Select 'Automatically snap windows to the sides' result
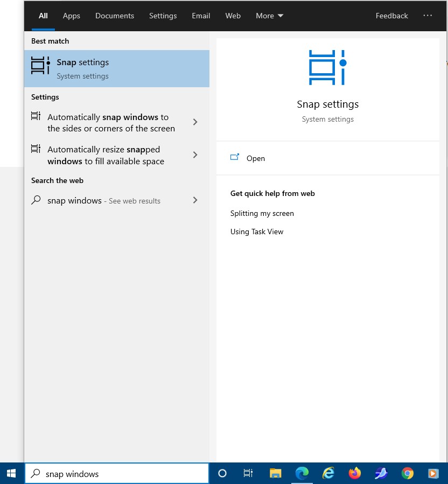The image size is (448, 484). (117, 123)
